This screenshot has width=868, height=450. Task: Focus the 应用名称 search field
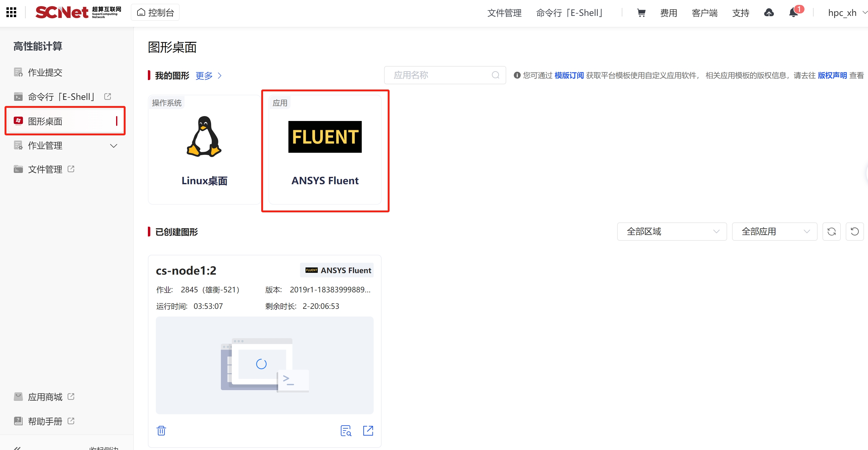(445, 75)
